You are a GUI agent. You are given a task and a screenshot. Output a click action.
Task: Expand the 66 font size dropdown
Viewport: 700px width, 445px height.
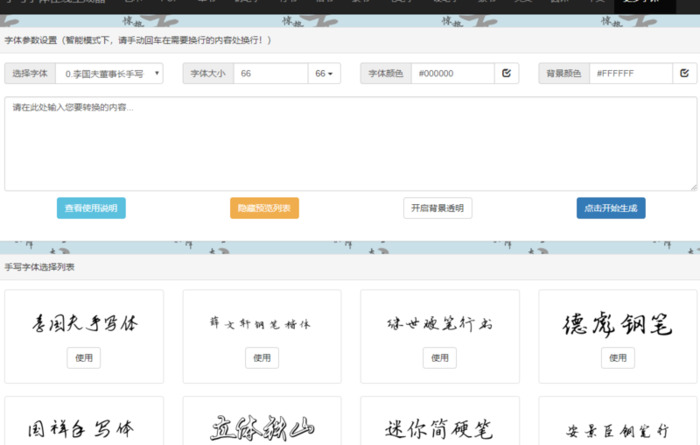pyautogui.click(x=324, y=74)
